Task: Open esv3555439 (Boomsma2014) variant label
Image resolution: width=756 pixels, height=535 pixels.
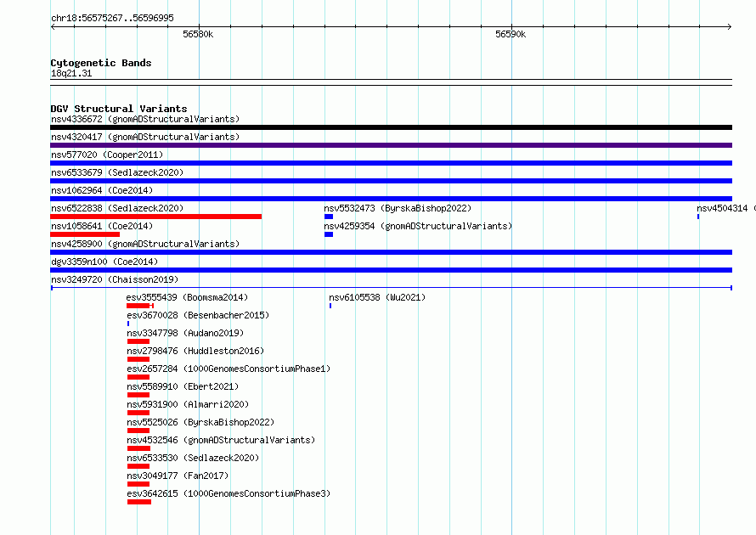Action: click(x=187, y=297)
